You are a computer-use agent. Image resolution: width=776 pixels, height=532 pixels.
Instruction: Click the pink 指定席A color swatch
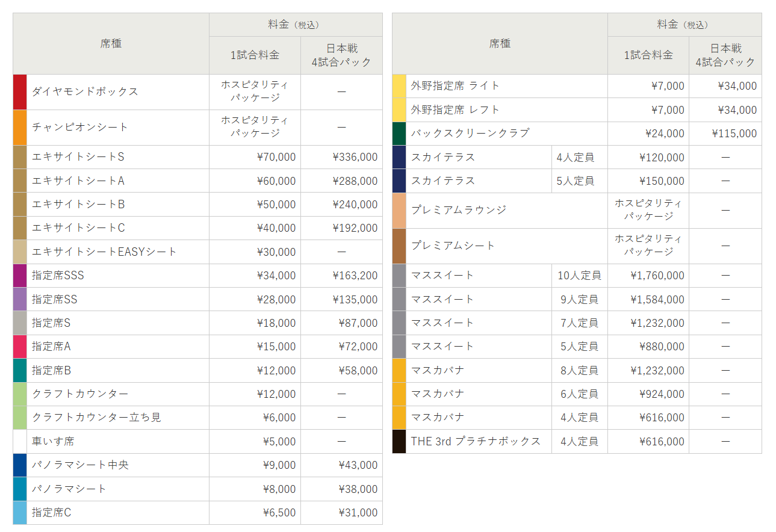click(x=19, y=346)
